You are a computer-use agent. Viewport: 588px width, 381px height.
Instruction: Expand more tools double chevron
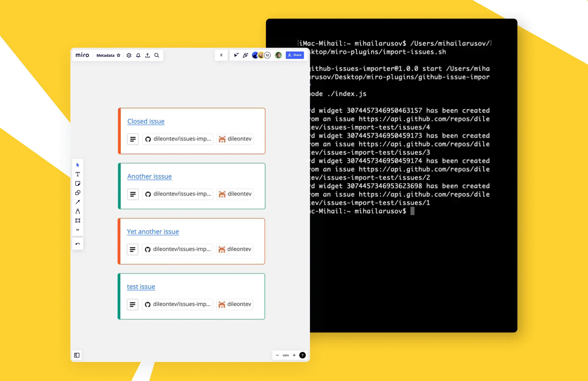pyautogui.click(x=78, y=230)
